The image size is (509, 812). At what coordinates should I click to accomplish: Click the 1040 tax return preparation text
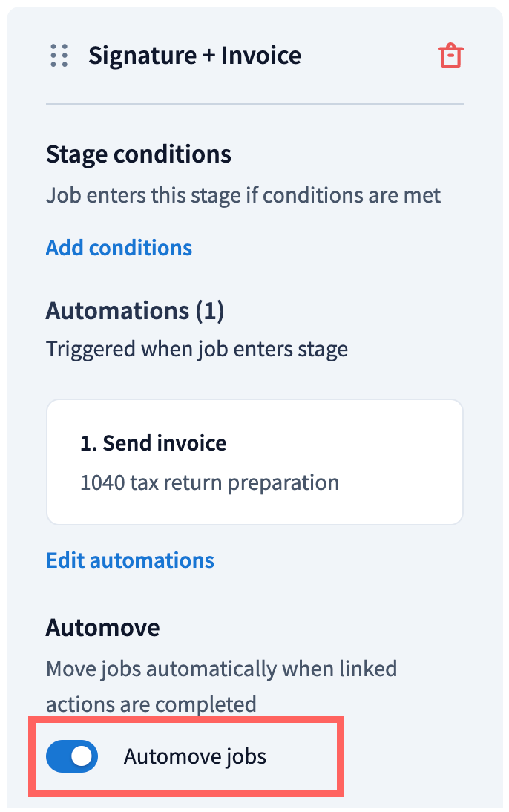pos(209,482)
